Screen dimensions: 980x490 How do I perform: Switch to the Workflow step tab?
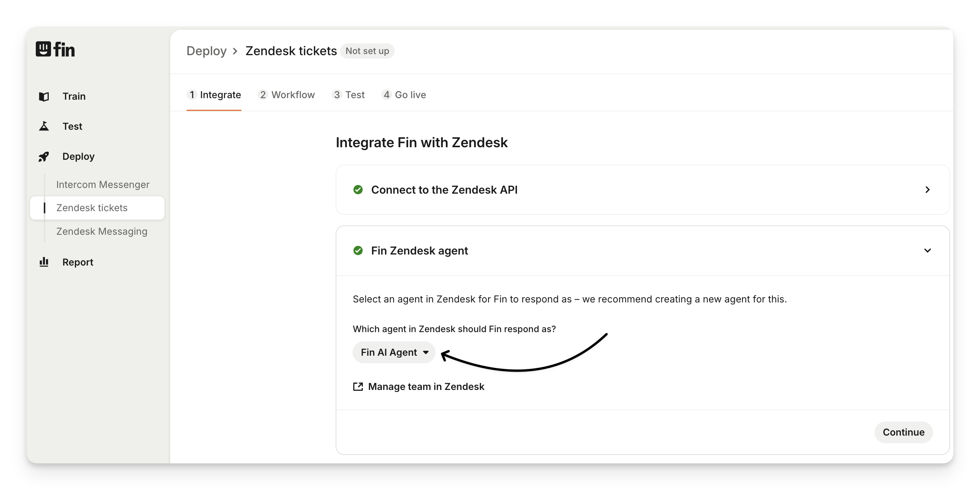coord(287,95)
